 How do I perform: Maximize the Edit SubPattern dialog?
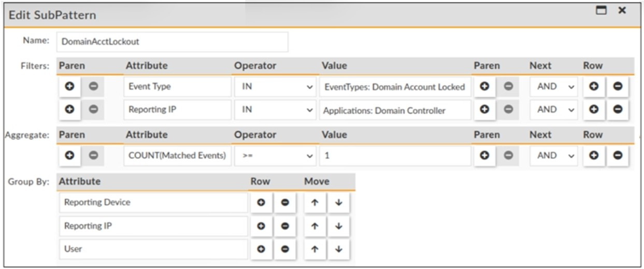point(601,10)
